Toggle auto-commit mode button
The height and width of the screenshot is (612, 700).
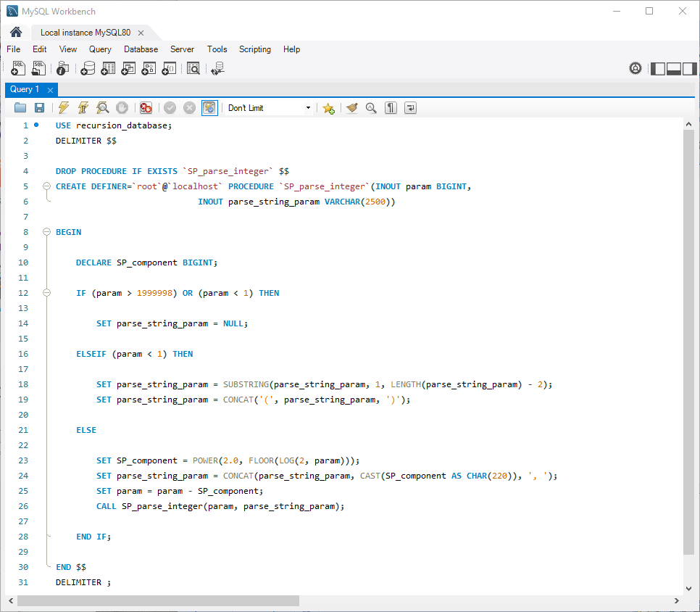[x=209, y=108]
